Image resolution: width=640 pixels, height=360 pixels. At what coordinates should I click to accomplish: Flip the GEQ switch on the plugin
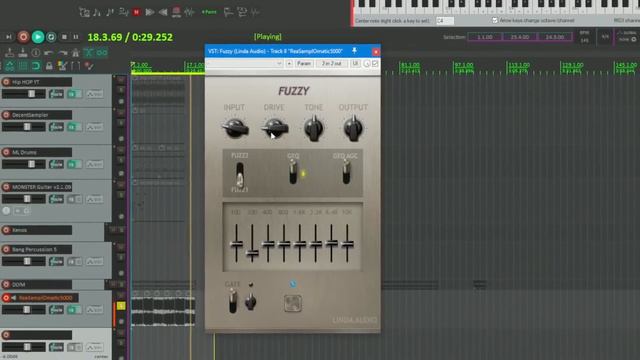click(x=293, y=172)
